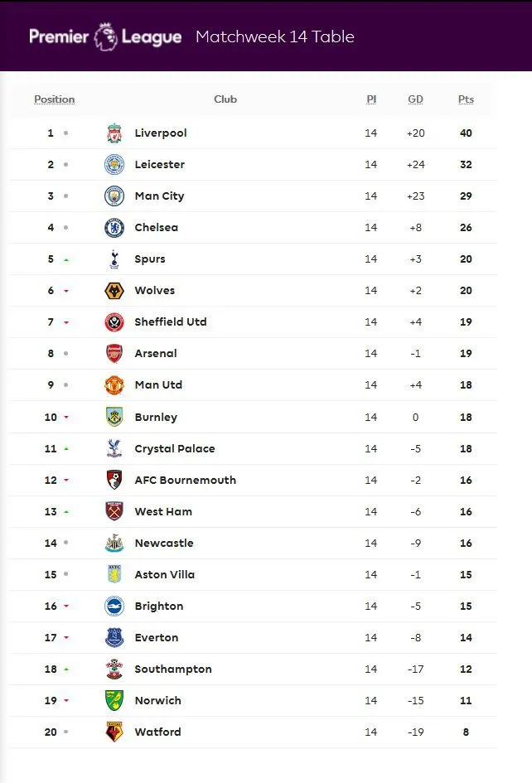Open the Sheffield Utd club link
Screen dimensions: 532x783
(171, 321)
